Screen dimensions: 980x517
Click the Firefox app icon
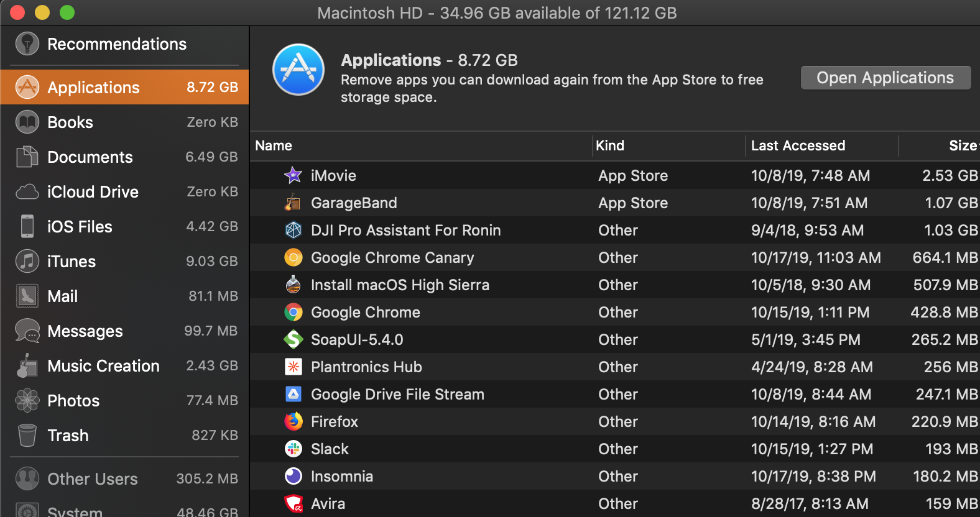coord(293,421)
